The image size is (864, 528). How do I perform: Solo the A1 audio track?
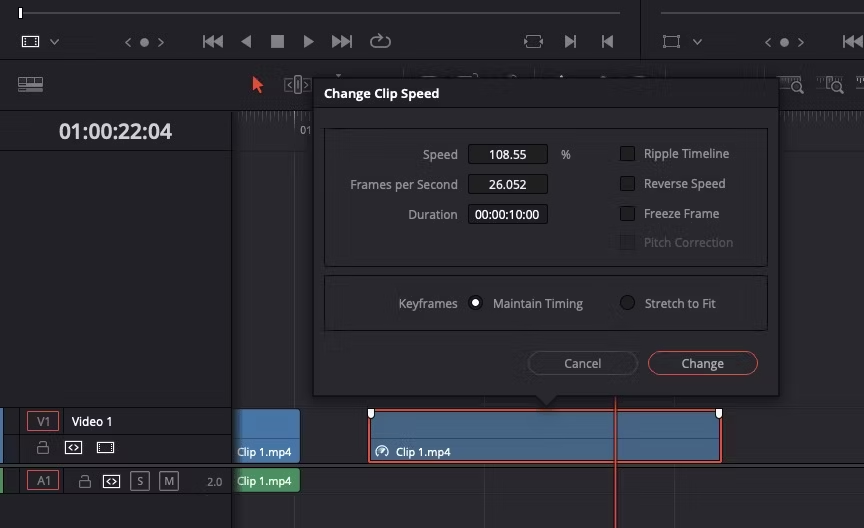pyautogui.click(x=140, y=481)
